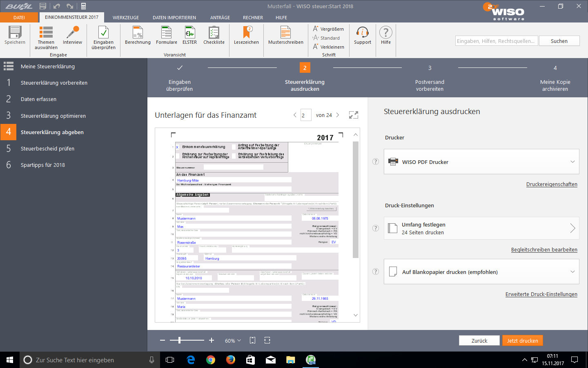Open the calculator icon in title bar
The height and width of the screenshot is (368, 588).
click(x=83, y=6)
